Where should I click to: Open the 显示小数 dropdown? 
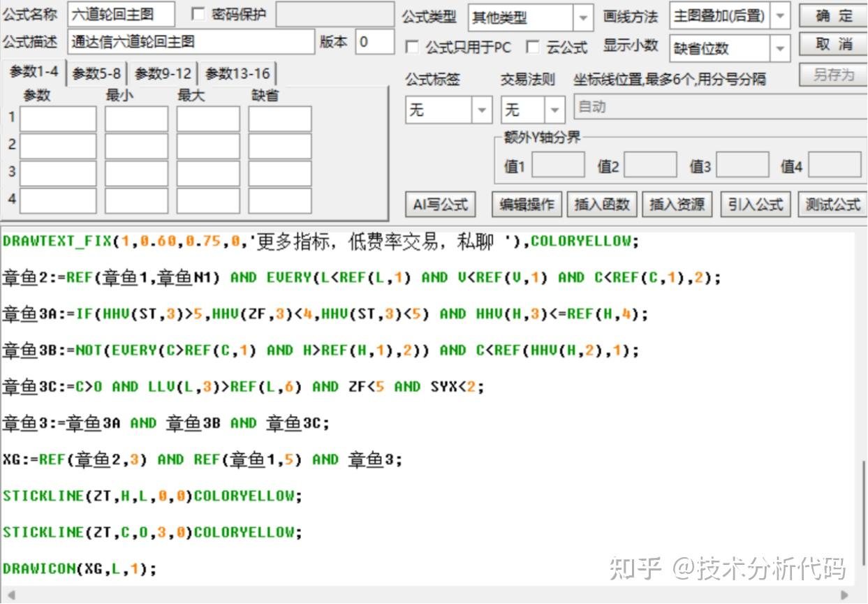pos(780,48)
